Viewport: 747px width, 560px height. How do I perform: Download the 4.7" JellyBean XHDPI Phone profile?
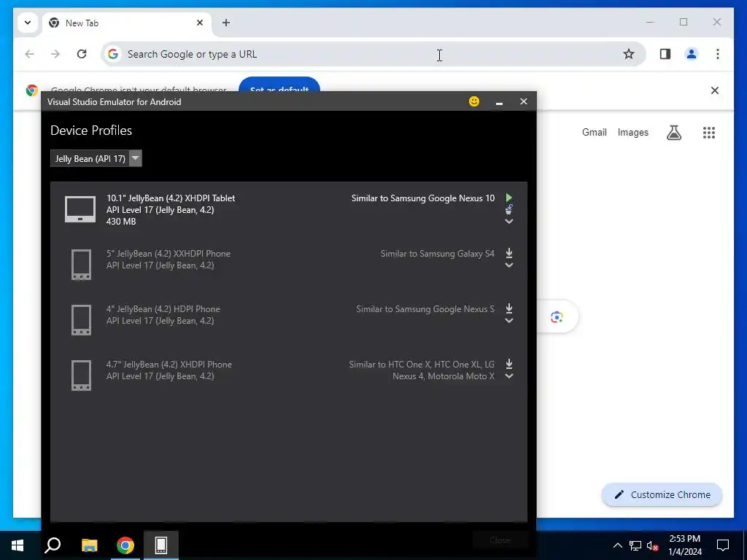(x=508, y=364)
